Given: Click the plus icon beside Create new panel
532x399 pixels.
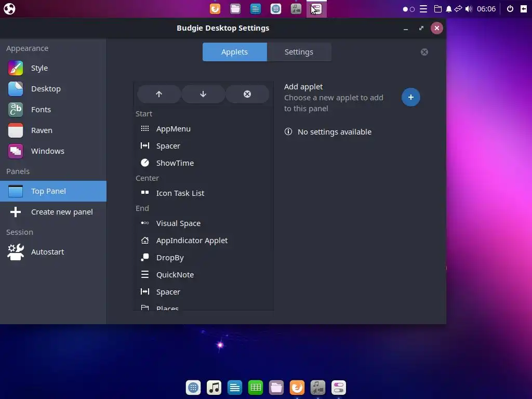Looking at the screenshot, I should click(16, 212).
